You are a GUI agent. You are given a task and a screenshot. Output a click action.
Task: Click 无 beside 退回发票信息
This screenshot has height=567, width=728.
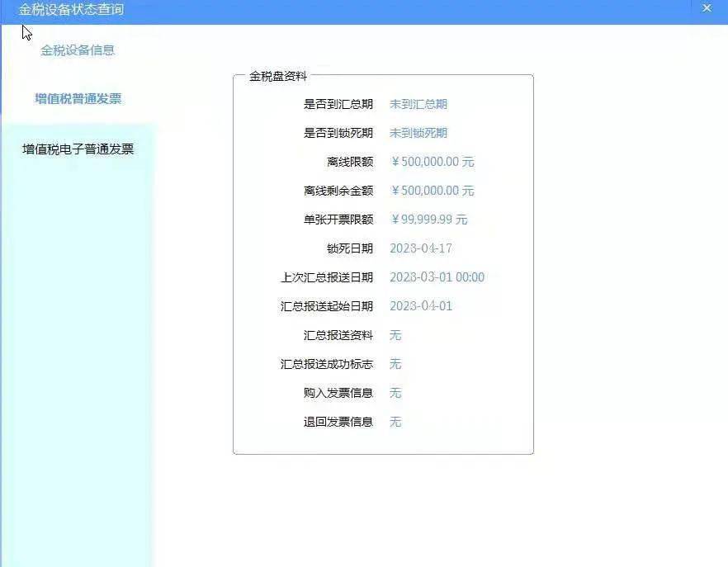(395, 422)
